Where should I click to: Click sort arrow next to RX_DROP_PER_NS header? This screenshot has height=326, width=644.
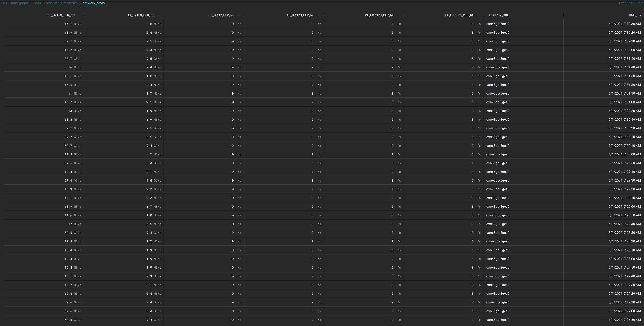pyautogui.click(x=238, y=15)
